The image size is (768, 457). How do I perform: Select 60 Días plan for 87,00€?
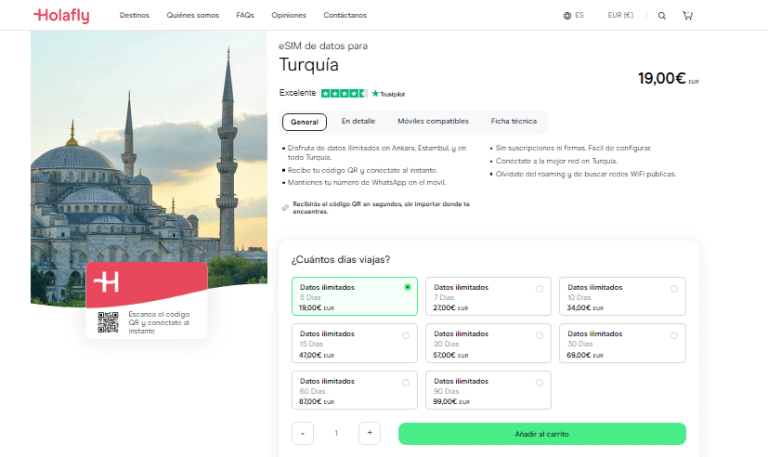355,390
